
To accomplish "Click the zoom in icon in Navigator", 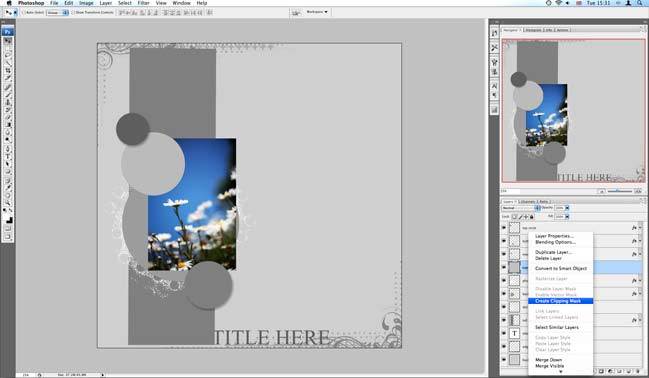I will [x=638, y=191].
